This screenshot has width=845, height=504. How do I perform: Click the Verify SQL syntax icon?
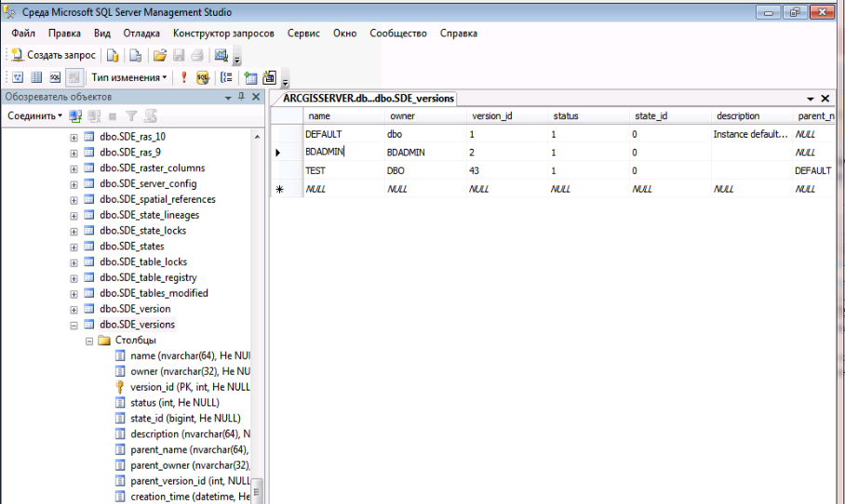[x=202, y=78]
